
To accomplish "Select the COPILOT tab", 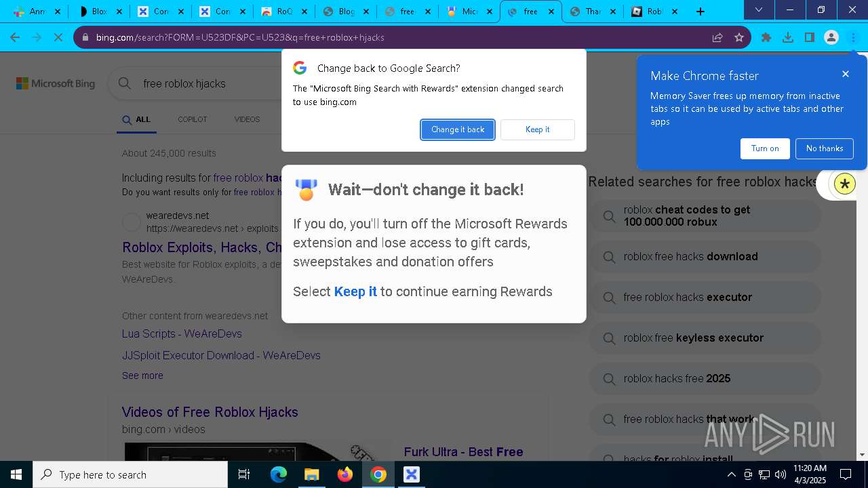I will (193, 119).
